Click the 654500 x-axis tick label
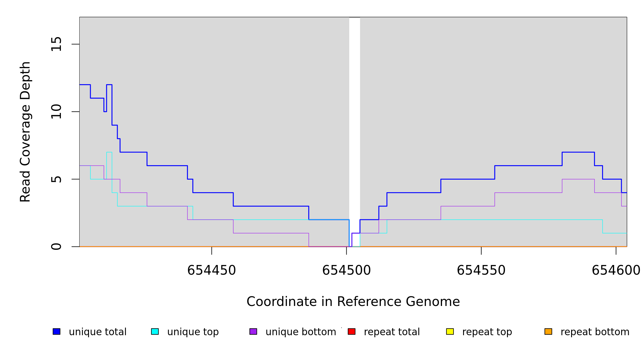This screenshot has width=644, height=351. click(x=346, y=271)
